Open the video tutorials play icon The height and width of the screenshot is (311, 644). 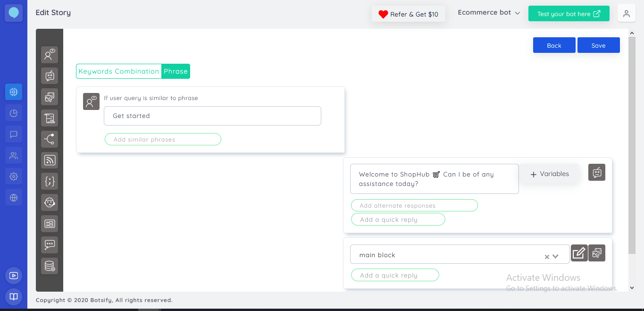[x=14, y=276]
